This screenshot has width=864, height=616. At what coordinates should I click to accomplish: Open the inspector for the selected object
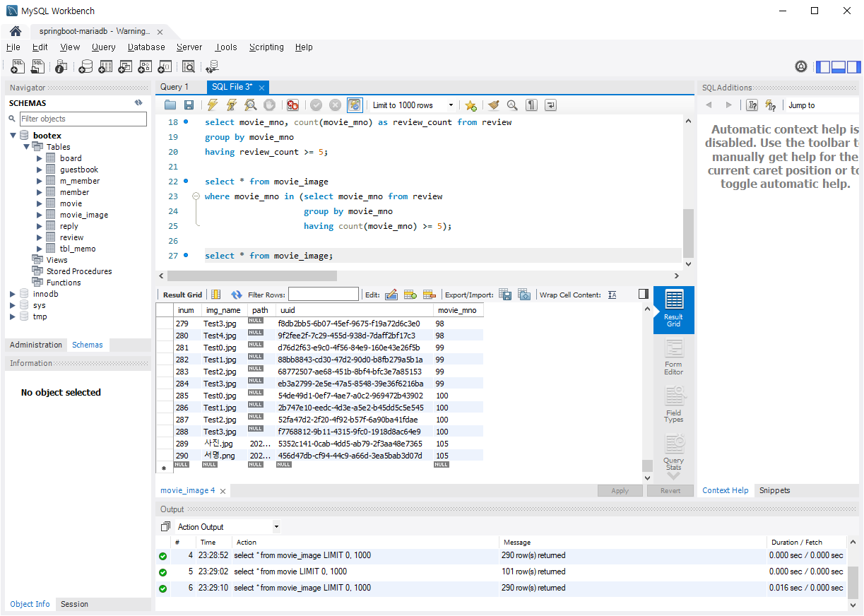click(x=61, y=66)
